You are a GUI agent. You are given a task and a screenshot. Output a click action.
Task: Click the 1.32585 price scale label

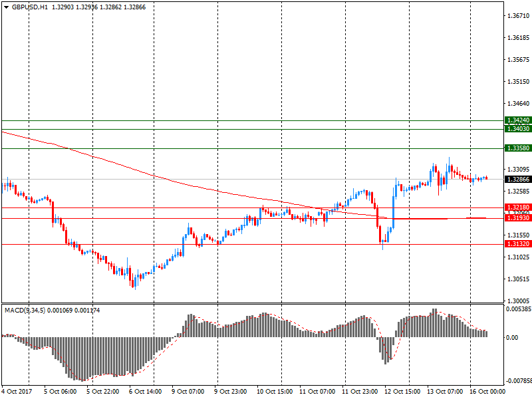[x=518, y=192]
